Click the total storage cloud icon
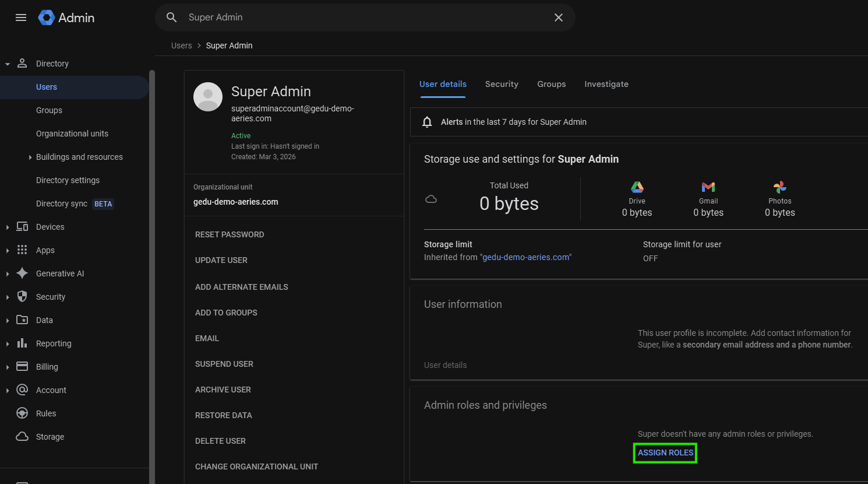The width and height of the screenshot is (868, 484). point(431,199)
